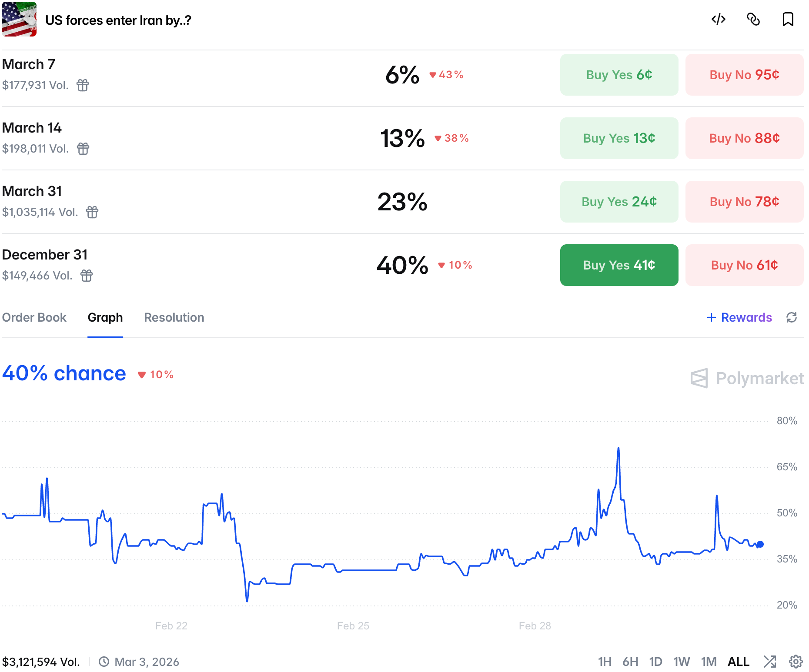The image size is (809, 672).
Task: Switch chart to 1D range
Action: click(x=655, y=662)
